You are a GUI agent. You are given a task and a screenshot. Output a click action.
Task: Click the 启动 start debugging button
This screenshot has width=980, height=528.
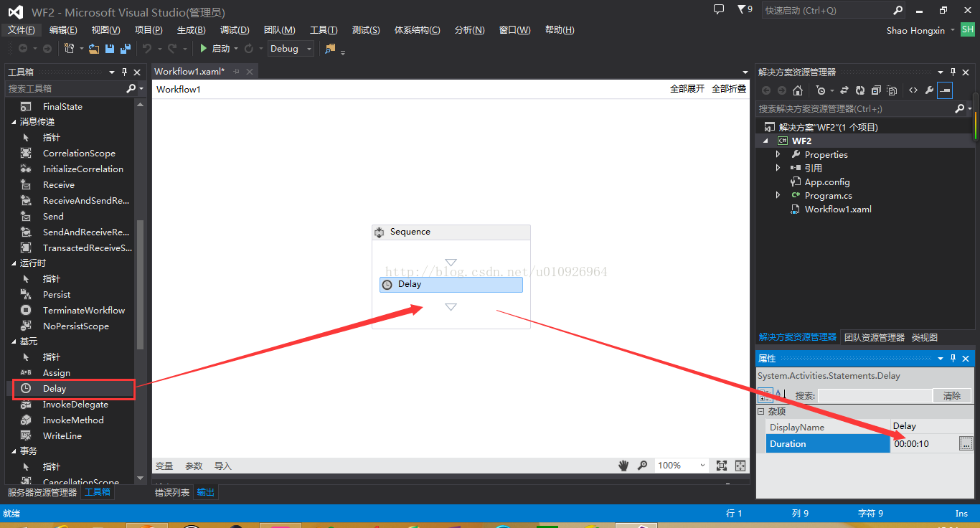(215, 49)
